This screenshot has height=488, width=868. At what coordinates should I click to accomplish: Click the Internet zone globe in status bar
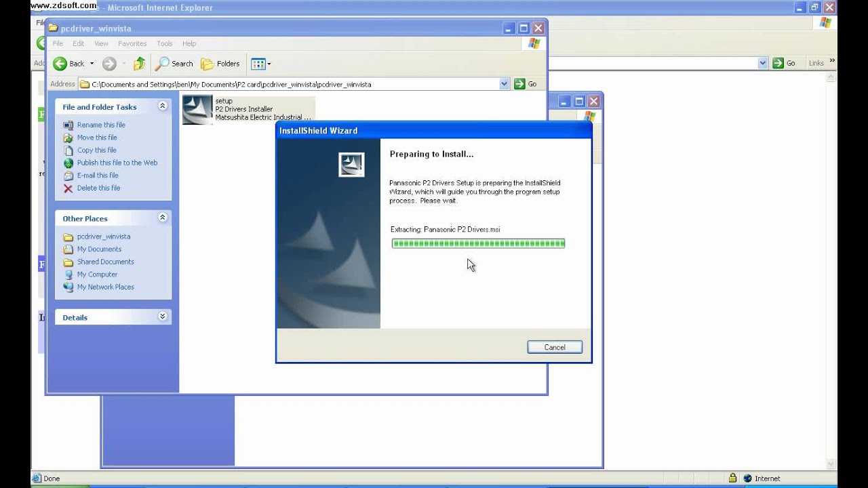[747, 479]
